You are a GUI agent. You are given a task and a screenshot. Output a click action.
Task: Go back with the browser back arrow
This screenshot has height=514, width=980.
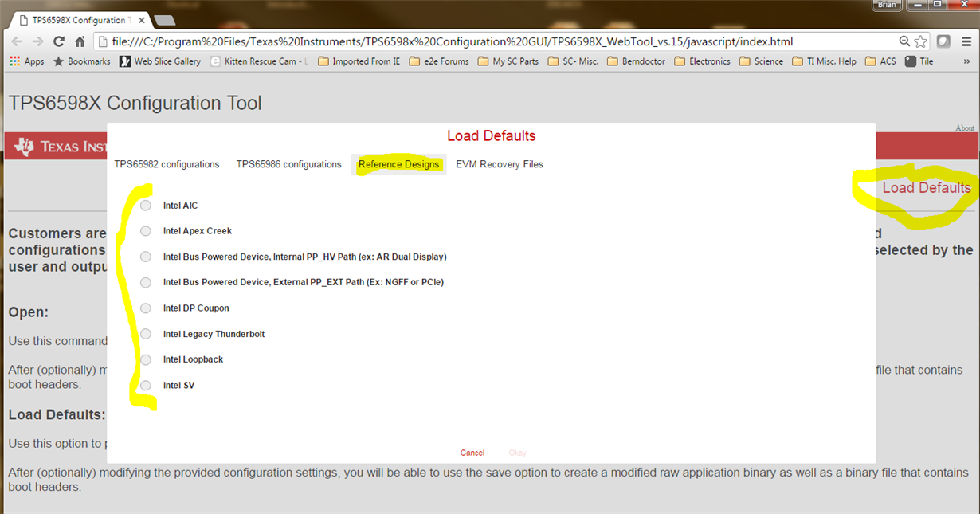pos(16,41)
